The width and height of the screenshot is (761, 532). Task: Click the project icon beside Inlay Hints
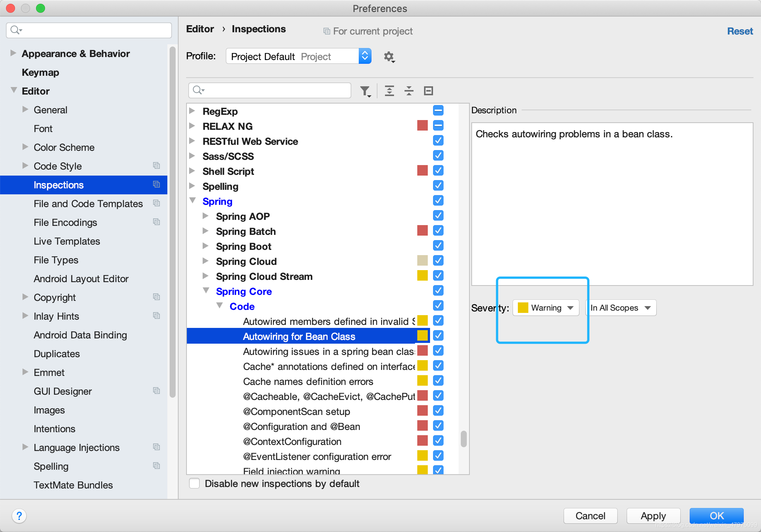click(156, 316)
